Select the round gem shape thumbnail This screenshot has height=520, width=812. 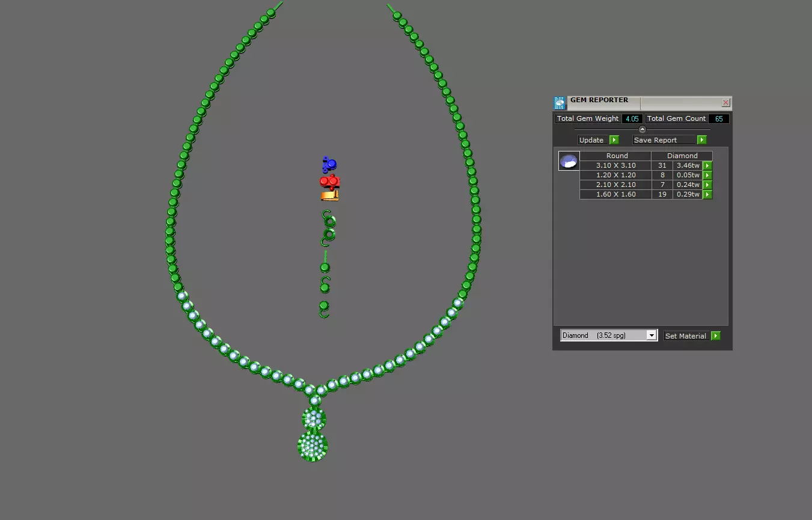click(569, 161)
